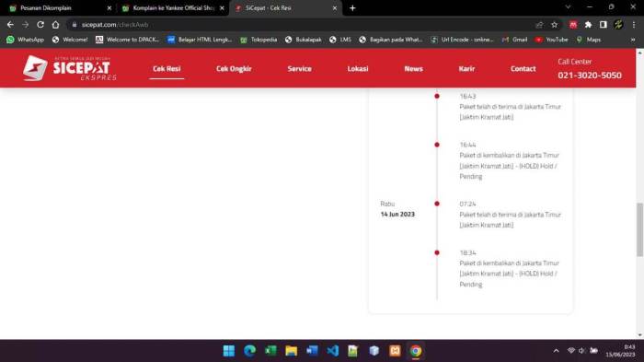The width and height of the screenshot is (644, 362).
Task: Close the SiCepat - Cek Resi tab
Action: [x=335, y=7]
